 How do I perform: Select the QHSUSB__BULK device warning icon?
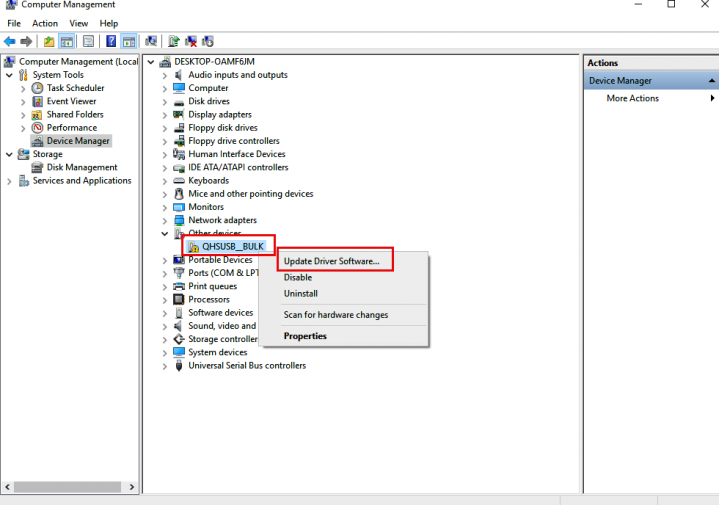(x=194, y=247)
